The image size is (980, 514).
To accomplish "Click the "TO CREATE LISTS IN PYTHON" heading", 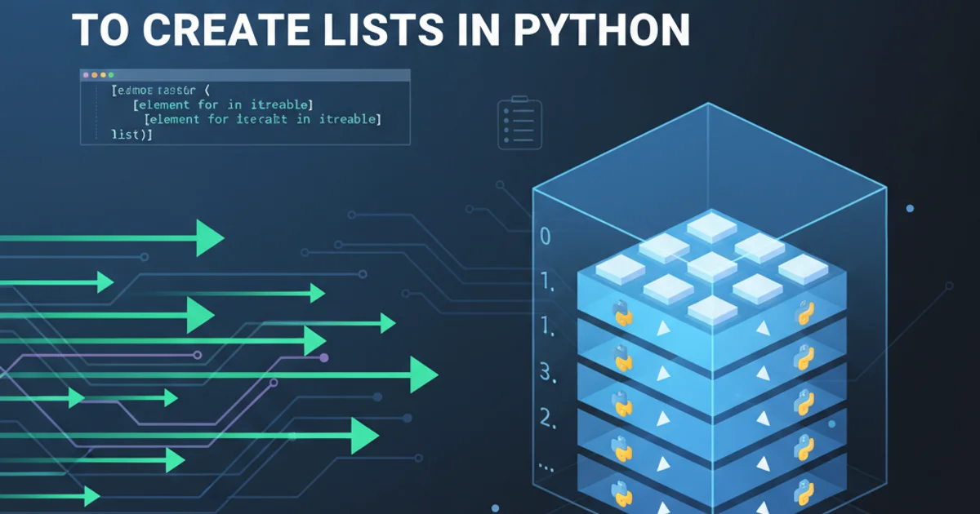I will 381,29.
